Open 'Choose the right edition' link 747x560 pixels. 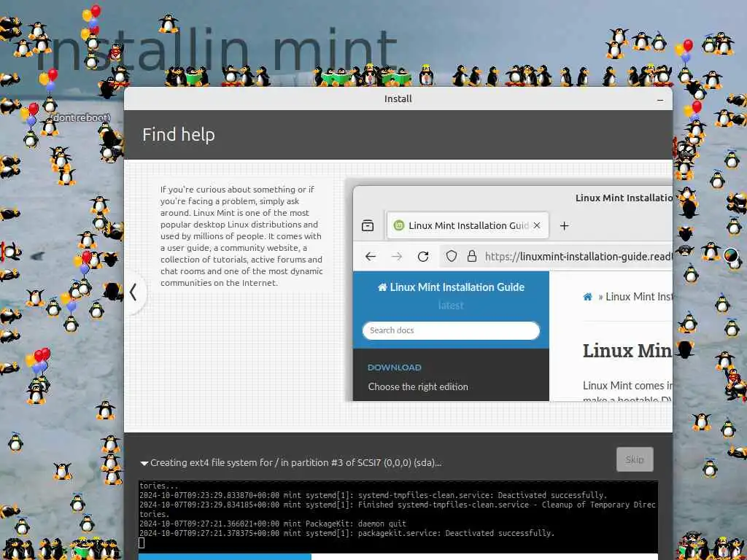pos(418,386)
